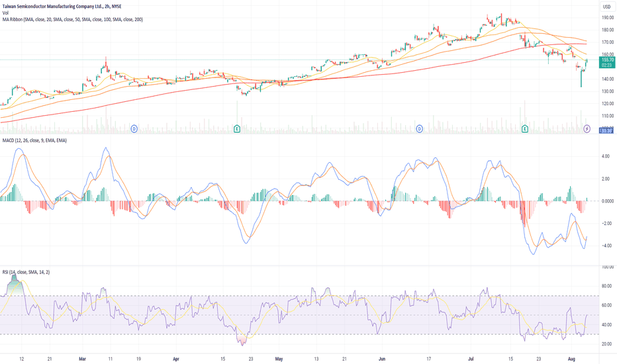Open the earnings marker dated mid-April

[x=237, y=128]
